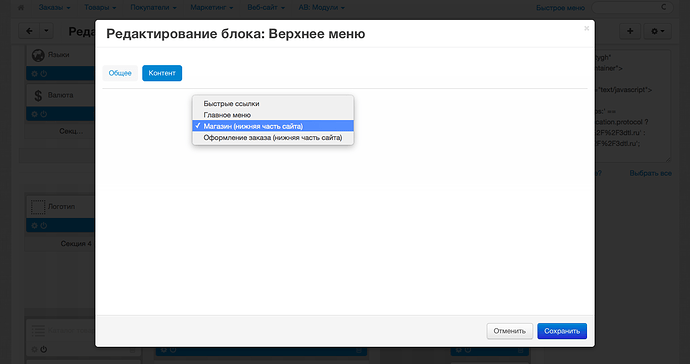The height and width of the screenshot is (364, 690).
Task: Select the Логотип block title
Action: (61, 206)
